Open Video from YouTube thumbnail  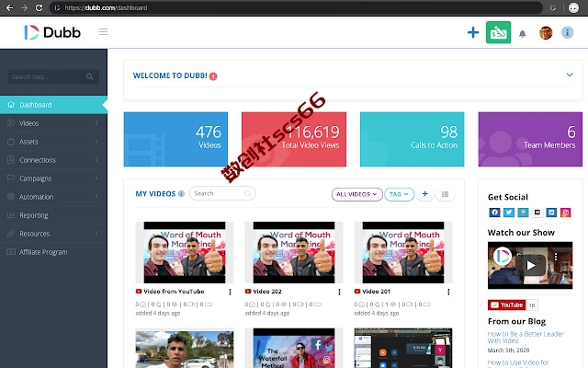[x=185, y=252]
